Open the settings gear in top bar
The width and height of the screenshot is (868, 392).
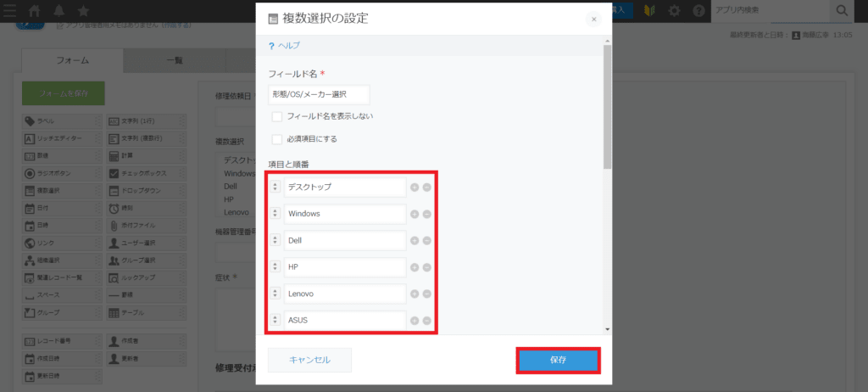tap(675, 11)
